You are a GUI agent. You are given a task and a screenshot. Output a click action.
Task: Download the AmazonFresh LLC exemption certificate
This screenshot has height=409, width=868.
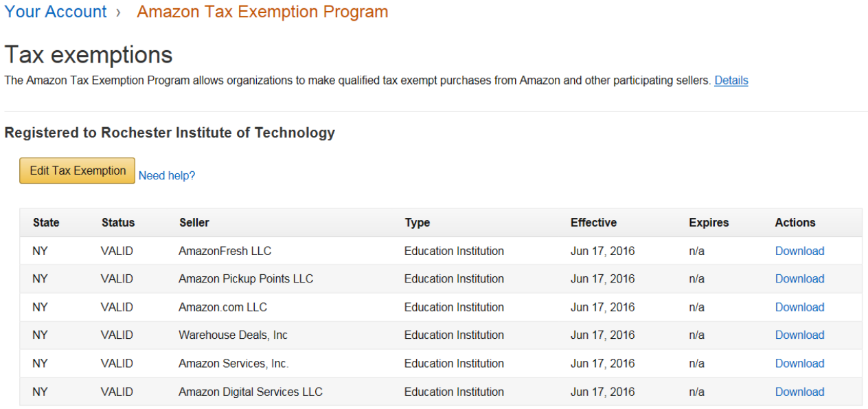(799, 251)
